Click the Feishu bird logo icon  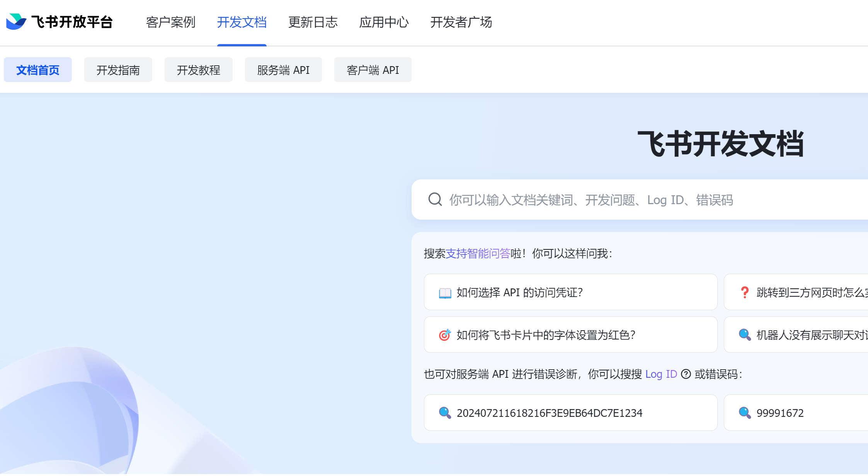pyautogui.click(x=16, y=22)
